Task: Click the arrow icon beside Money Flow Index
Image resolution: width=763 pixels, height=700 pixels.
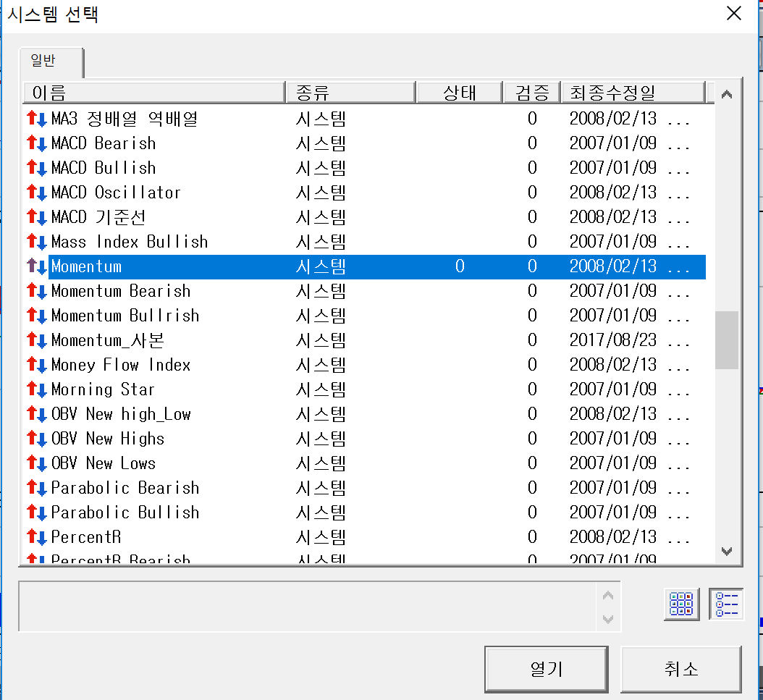Action: 36,365
